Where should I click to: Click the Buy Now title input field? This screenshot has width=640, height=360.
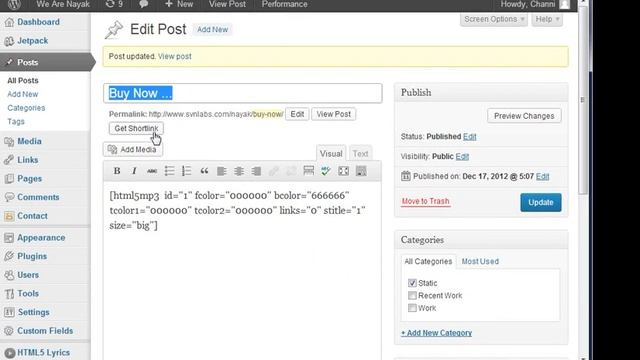coord(243,93)
